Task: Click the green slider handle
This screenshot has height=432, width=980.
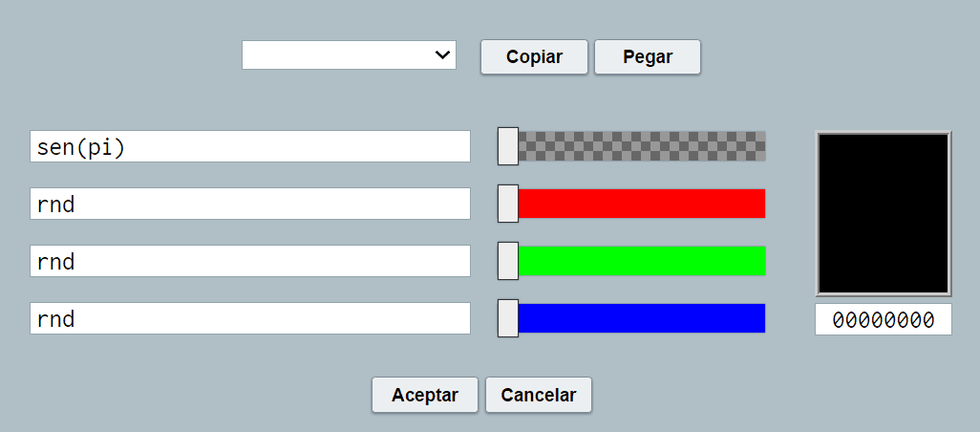Action: click(x=508, y=261)
